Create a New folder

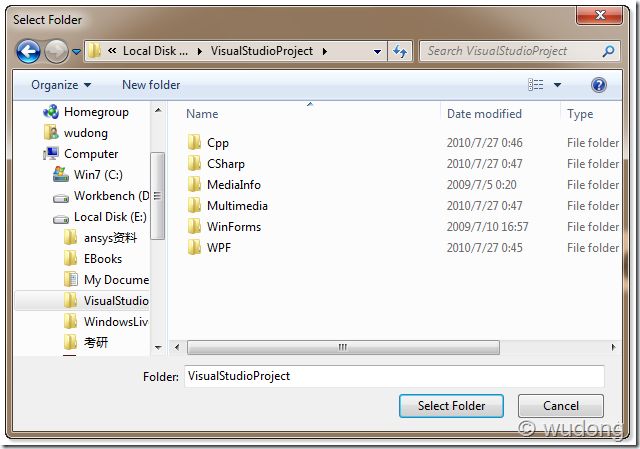click(151, 85)
